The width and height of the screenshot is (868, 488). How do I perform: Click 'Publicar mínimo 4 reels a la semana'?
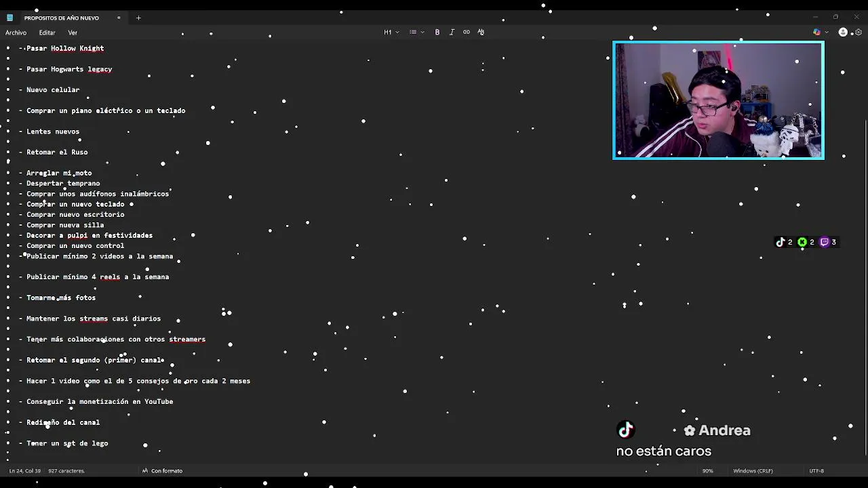pos(98,277)
